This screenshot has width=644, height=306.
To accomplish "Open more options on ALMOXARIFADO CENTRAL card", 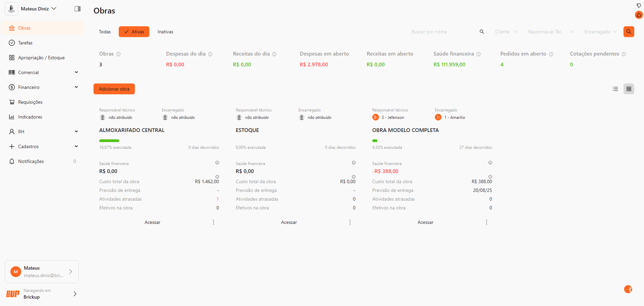I will [x=214, y=222].
